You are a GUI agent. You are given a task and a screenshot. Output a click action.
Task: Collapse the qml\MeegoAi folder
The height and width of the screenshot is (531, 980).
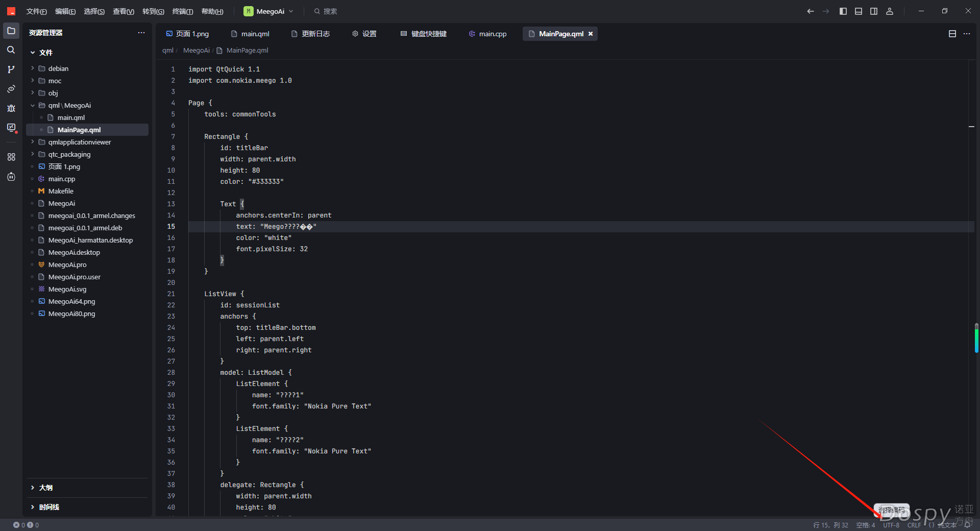tap(33, 105)
